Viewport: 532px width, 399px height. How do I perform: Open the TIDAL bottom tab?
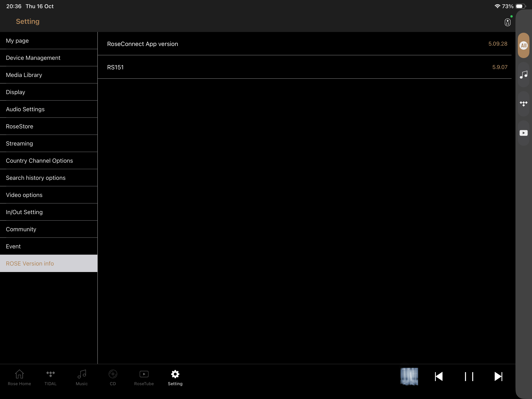pos(50,377)
